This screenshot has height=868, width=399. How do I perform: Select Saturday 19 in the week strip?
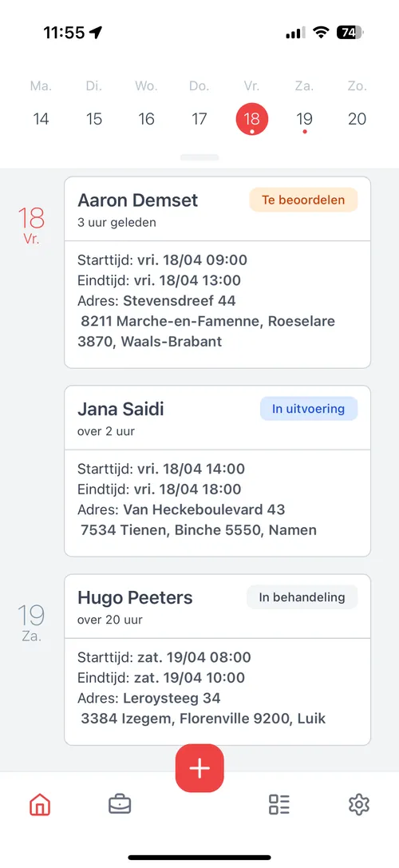pyautogui.click(x=304, y=118)
